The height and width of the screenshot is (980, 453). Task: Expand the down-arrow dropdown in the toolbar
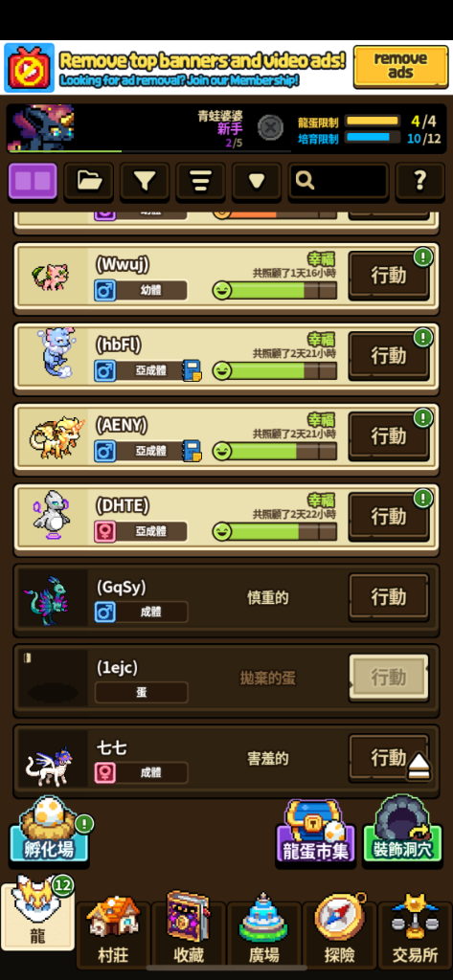257,181
